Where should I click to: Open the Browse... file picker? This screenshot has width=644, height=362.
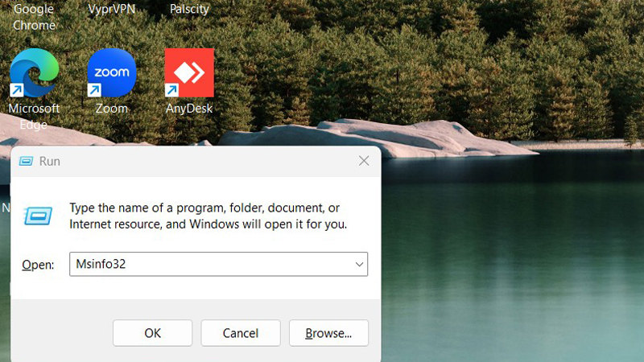(x=328, y=333)
